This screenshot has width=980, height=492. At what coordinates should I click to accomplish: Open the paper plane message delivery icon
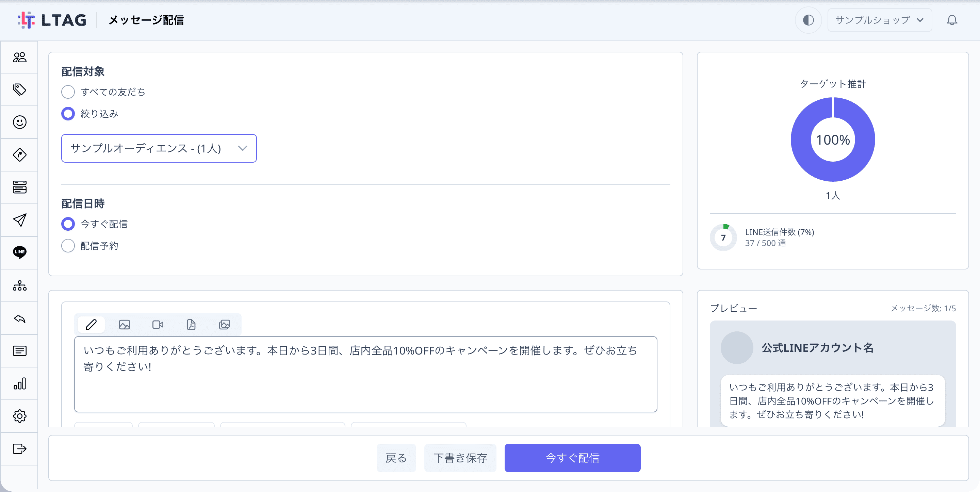pos(19,220)
